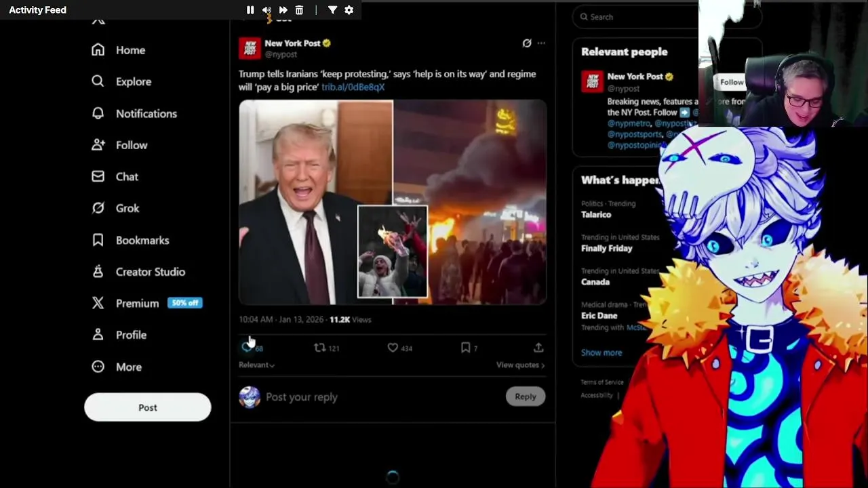Pause the Activity Feed
The image size is (868, 488).
250,10
